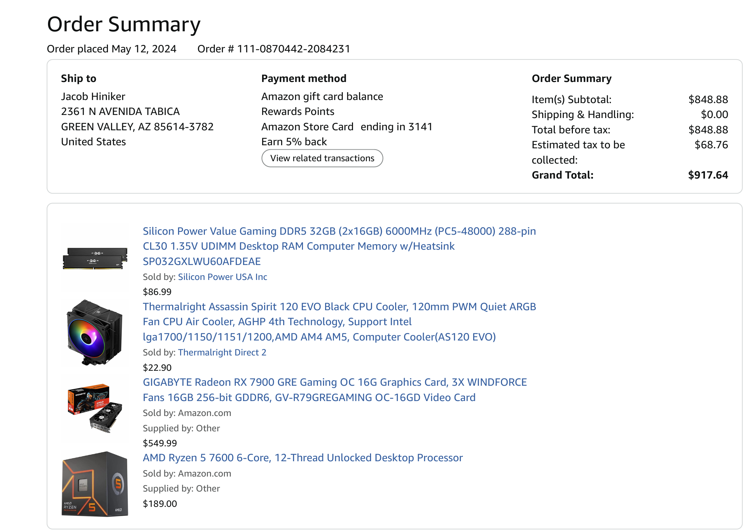The height and width of the screenshot is (532, 756).
Task: Visit the Thermalright Direct 2 seller page
Action: point(222,352)
